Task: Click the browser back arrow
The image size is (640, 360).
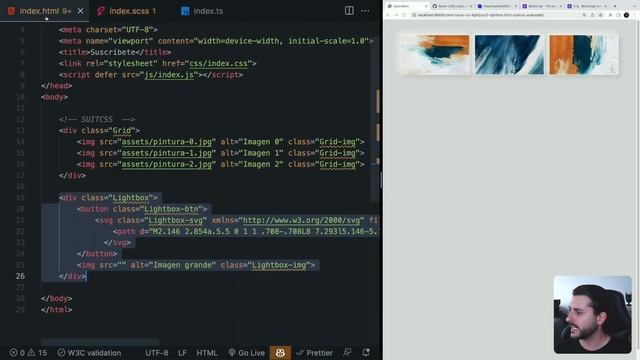Action: pyautogui.click(x=388, y=15)
